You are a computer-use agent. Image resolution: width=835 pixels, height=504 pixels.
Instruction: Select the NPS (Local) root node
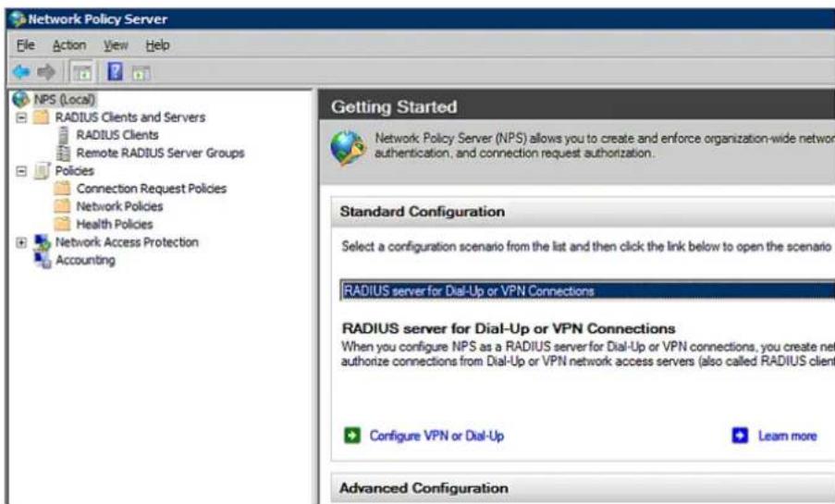point(65,100)
